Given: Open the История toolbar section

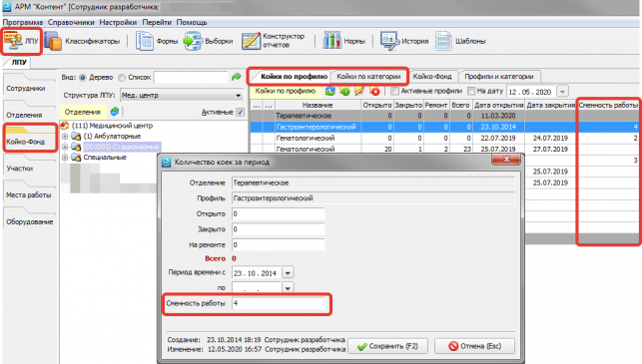Looking at the screenshot, I should point(404,41).
